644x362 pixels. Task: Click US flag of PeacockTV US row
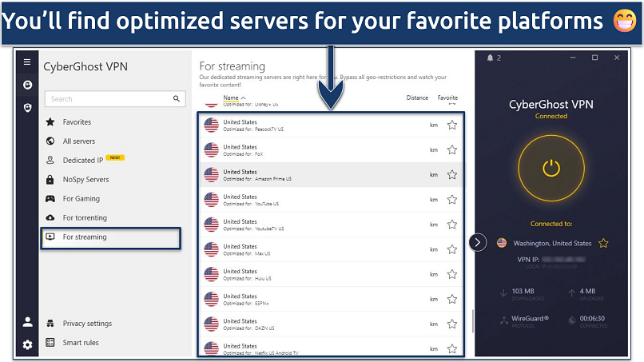tap(211, 125)
